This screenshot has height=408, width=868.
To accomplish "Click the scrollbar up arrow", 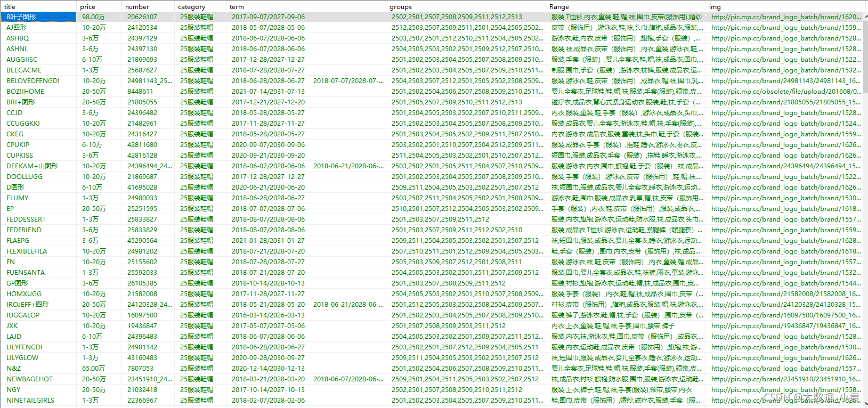I will click(x=865, y=17).
